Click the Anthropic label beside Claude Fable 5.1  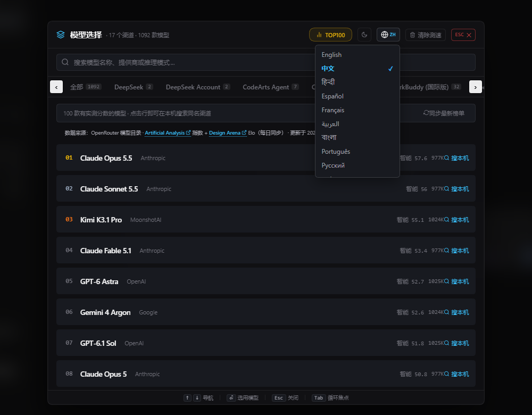(152, 251)
